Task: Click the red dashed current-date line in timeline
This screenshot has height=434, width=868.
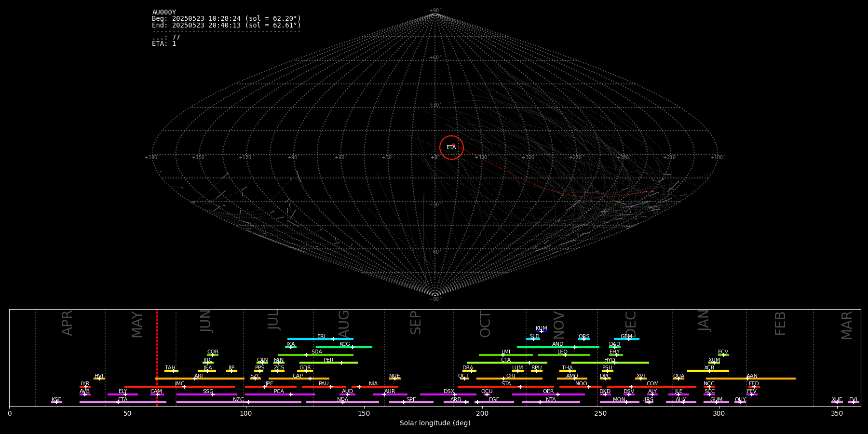Action: 157,357
